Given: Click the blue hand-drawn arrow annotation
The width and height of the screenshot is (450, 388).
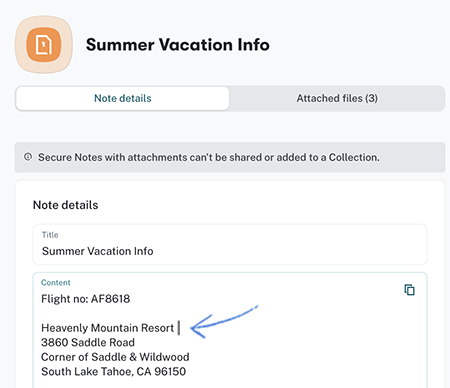Looking at the screenshot, I should click(x=224, y=321).
